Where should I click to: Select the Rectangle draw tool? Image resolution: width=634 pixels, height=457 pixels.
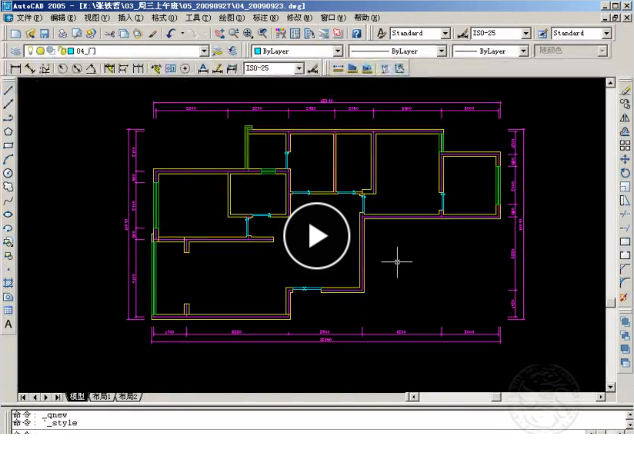coord(8,145)
